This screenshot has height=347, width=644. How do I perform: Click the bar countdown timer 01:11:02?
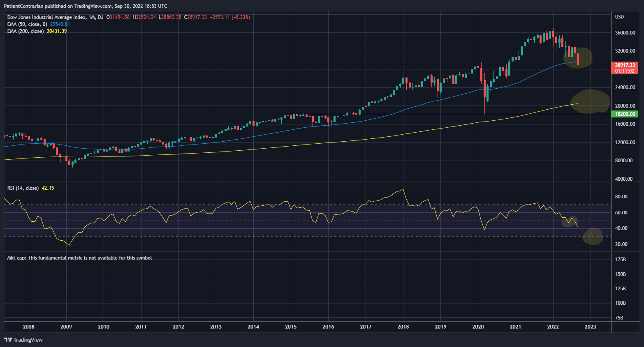[625, 71]
